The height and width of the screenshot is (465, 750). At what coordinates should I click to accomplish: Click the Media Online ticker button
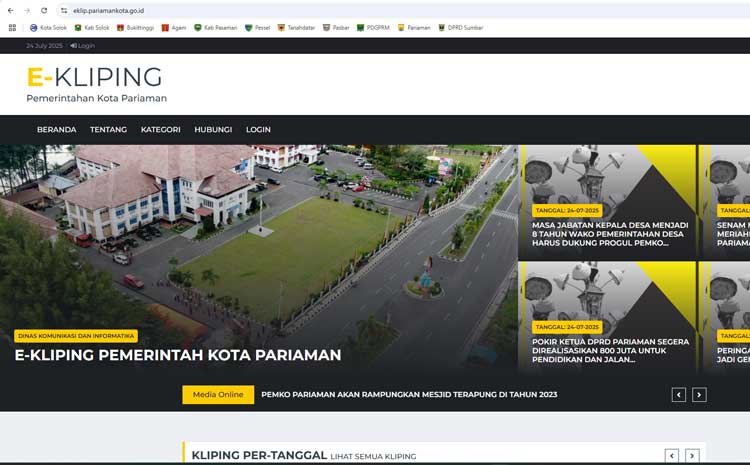pos(218,395)
